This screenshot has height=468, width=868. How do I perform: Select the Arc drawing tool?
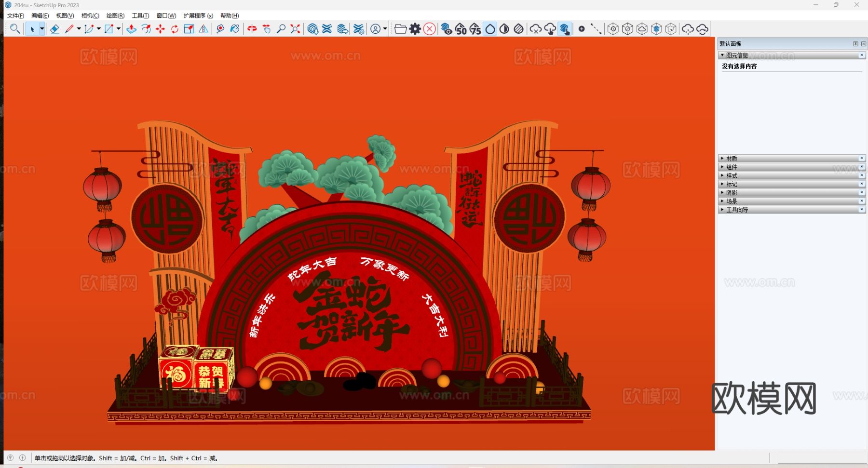[x=89, y=29]
